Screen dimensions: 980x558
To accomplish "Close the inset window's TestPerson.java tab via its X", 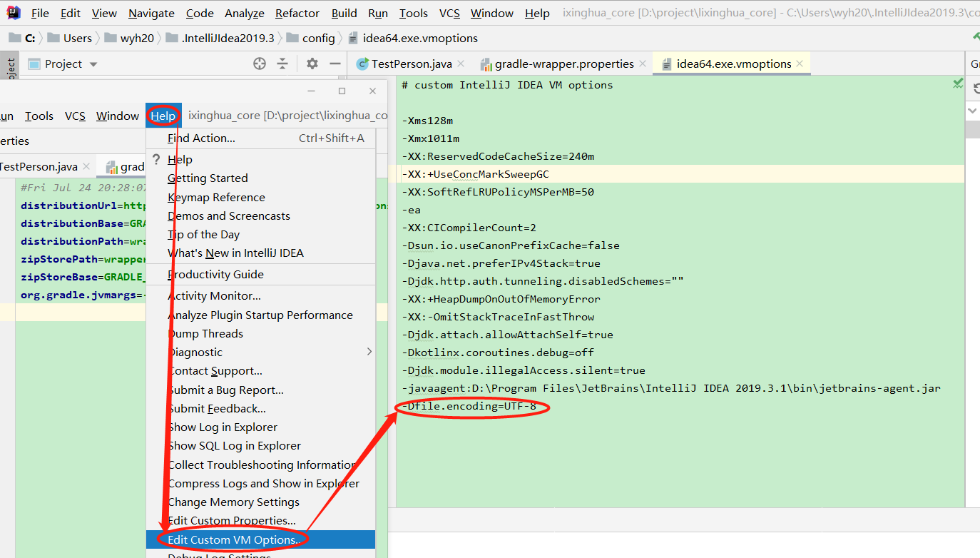I will (x=86, y=166).
